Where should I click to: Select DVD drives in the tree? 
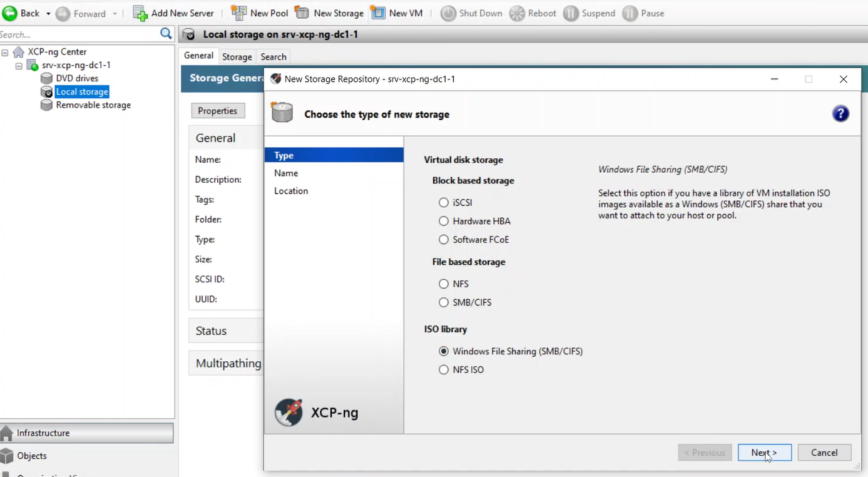pyautogui.click(x=77, y=78)
